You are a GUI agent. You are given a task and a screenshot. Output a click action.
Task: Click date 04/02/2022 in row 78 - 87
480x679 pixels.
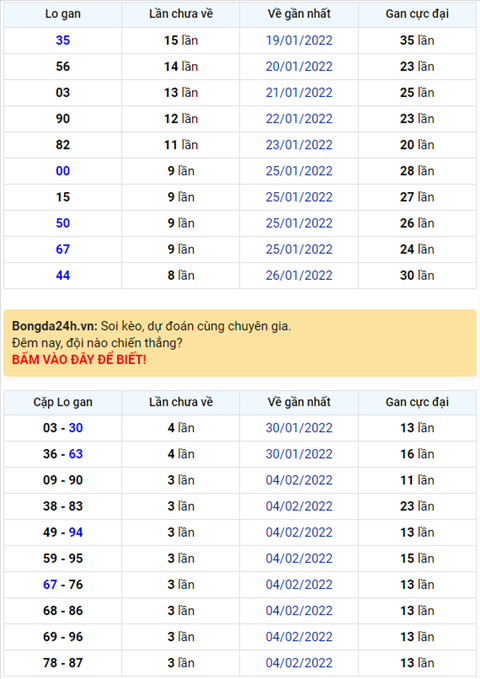tap(299, 663)
